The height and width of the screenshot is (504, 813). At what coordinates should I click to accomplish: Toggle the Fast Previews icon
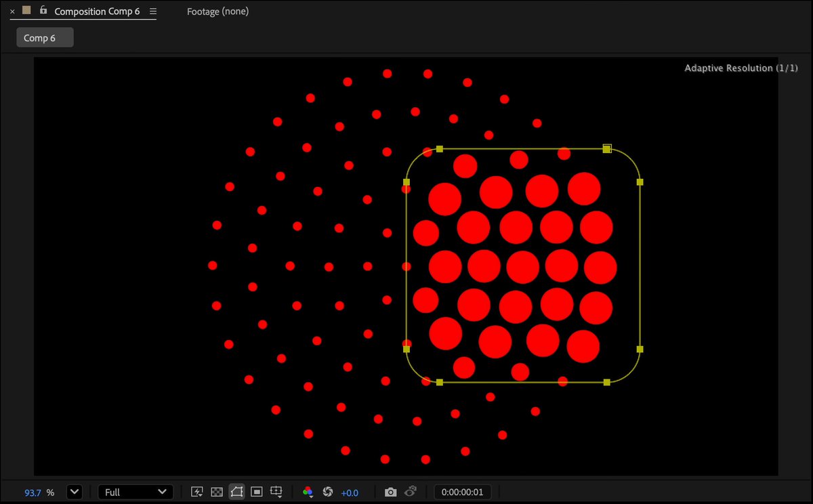[x=198, y=492]
